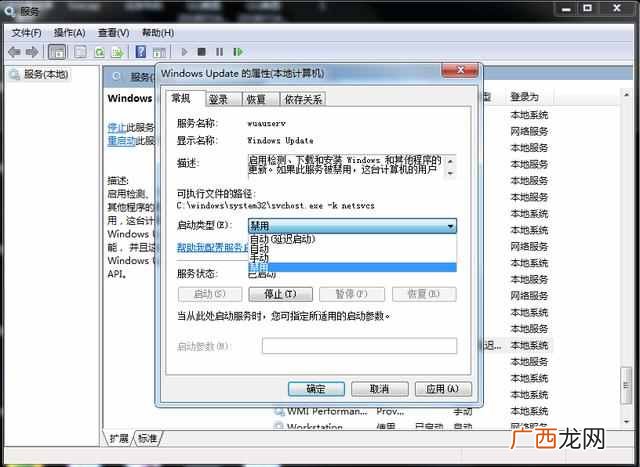Click the 停止 this service link
Image resolution: width=640 pixels, height=467 pixels.
[117, 127]
